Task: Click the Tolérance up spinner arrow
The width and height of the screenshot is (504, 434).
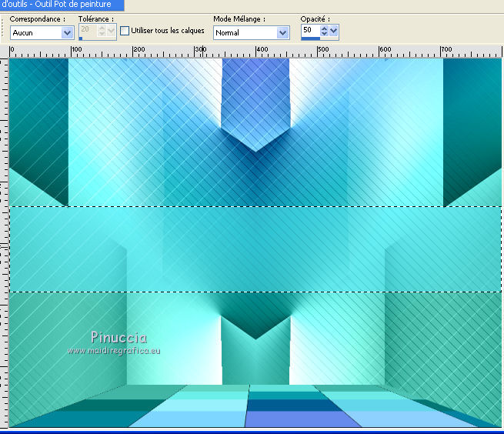Action: 102,28
